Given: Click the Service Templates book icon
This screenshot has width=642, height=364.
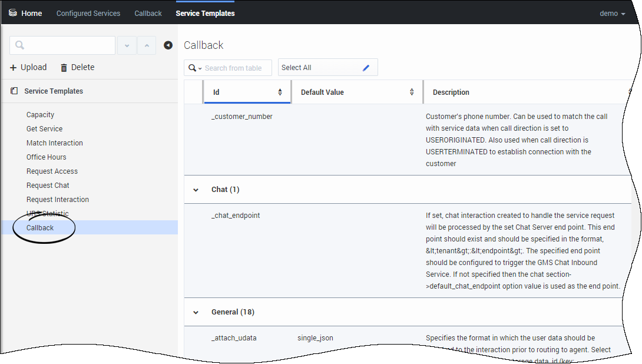Looking at the screenshot, I should coord(15,91).
